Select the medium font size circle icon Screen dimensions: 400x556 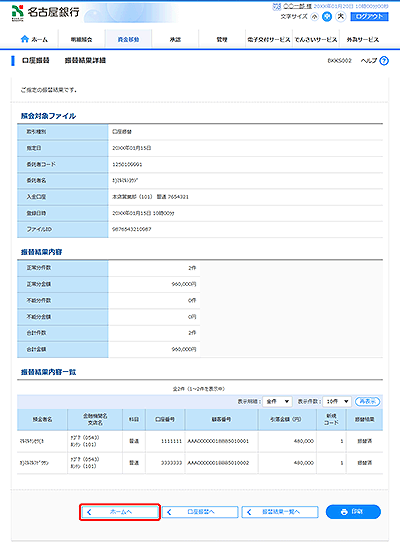[x=327, y=17]
